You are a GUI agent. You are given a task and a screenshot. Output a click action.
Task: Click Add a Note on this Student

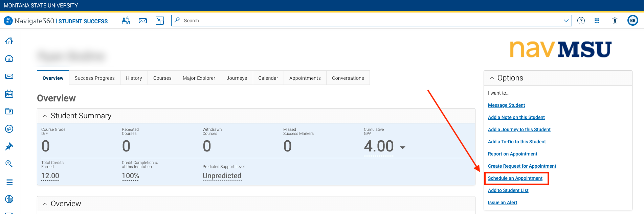[516, 117]
